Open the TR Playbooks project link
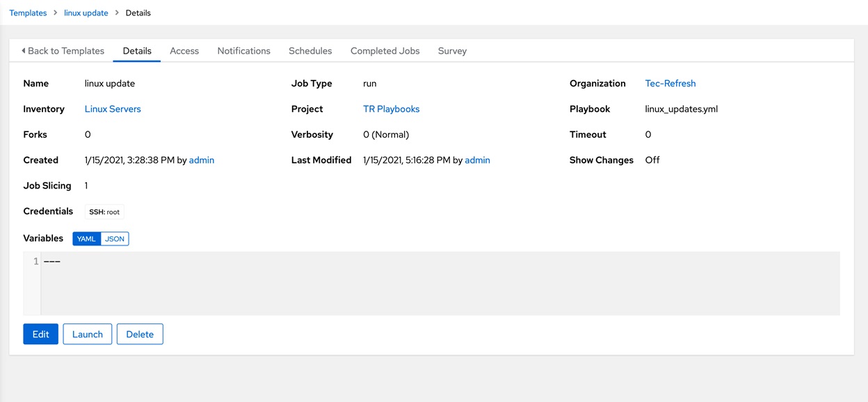This screenshot has width=868, height=402. [391, 108]
